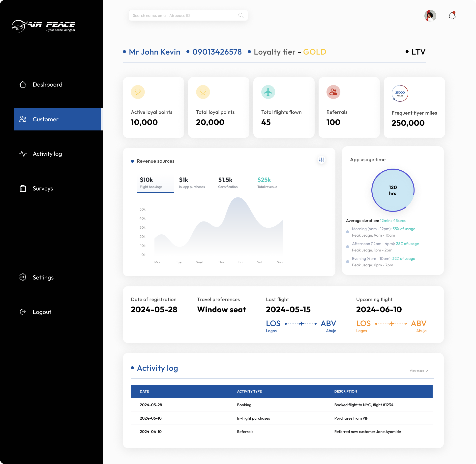Viewport: 476px width, 464px height.
Task: Select the Gamification revenue tab
Action: tap(233, 183)
